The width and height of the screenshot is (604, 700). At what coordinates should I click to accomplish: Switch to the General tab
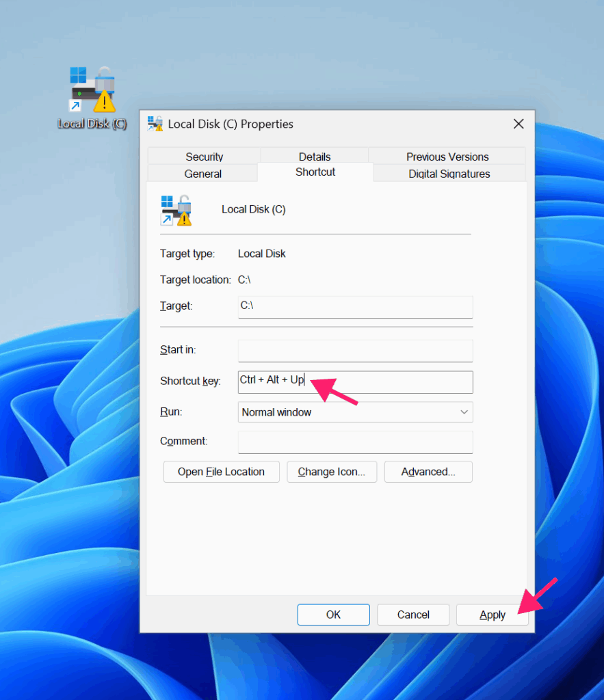click(203, 174)
